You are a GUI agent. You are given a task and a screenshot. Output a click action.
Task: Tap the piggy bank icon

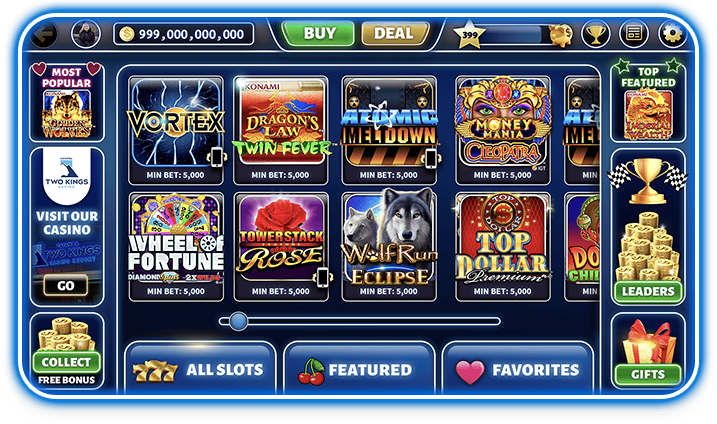pos(561,35)
